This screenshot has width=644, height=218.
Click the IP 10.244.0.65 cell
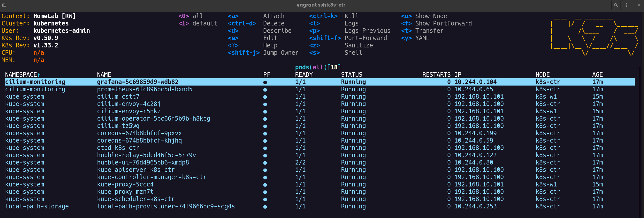(x=474, y=89)
